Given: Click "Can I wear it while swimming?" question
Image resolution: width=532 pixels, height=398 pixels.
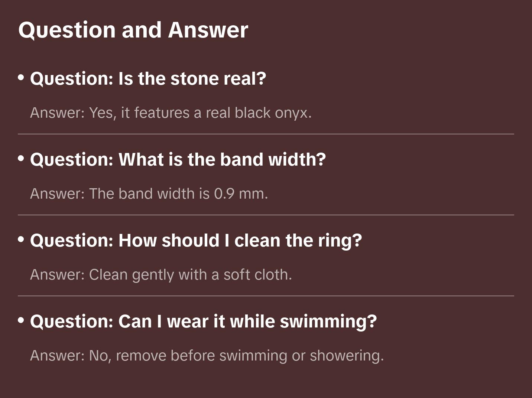Looking at the screenshot, I should pyautogui.click(x=203, y=322).
